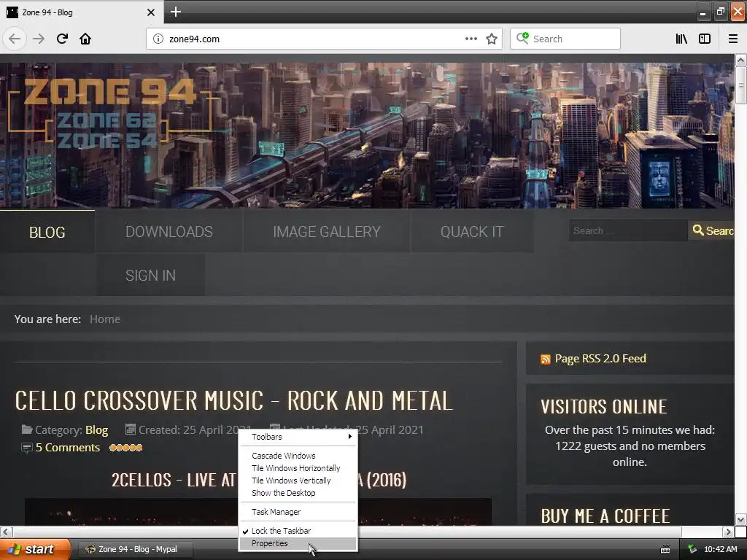This screenshot has height=560, width=747.
Task: Click the network tray icon
Action: [x=692, y=549]
